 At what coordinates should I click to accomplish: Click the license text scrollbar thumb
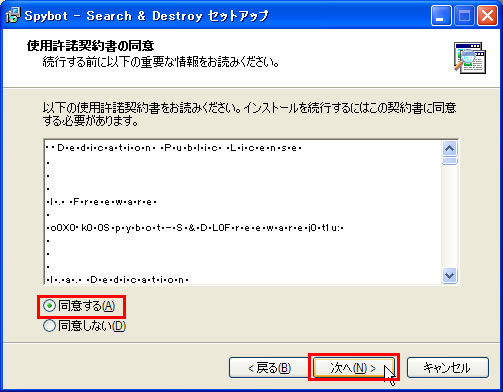pyautogui.click(x=450, y=161)
